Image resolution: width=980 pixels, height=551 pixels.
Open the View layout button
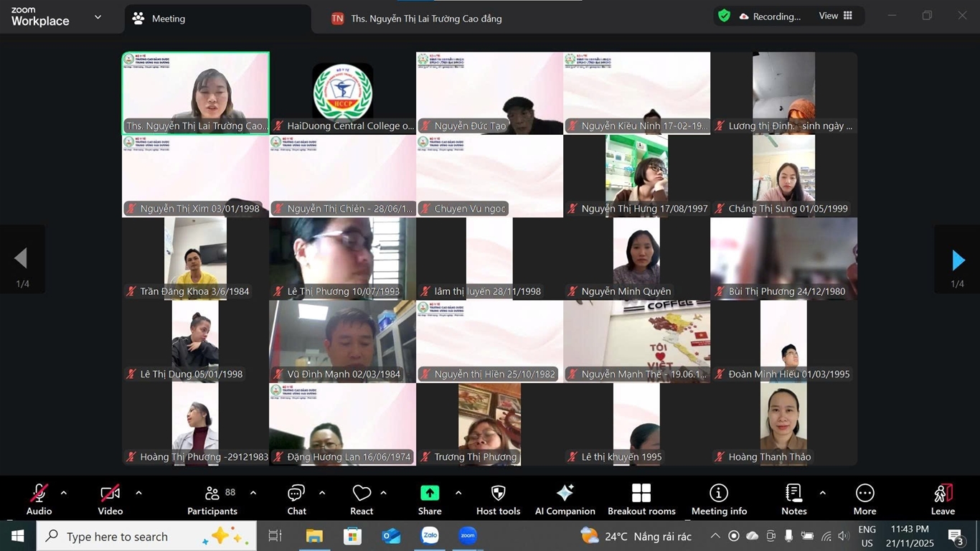tap(836, 16)
